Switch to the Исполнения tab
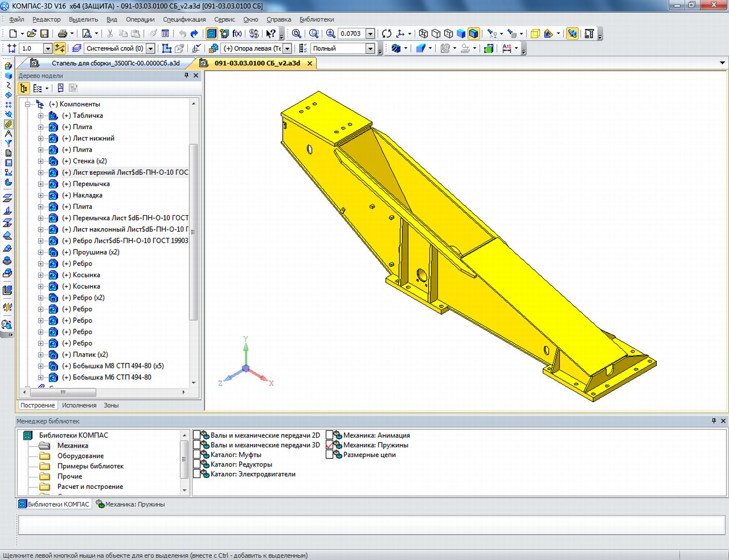 pos(79,405)
